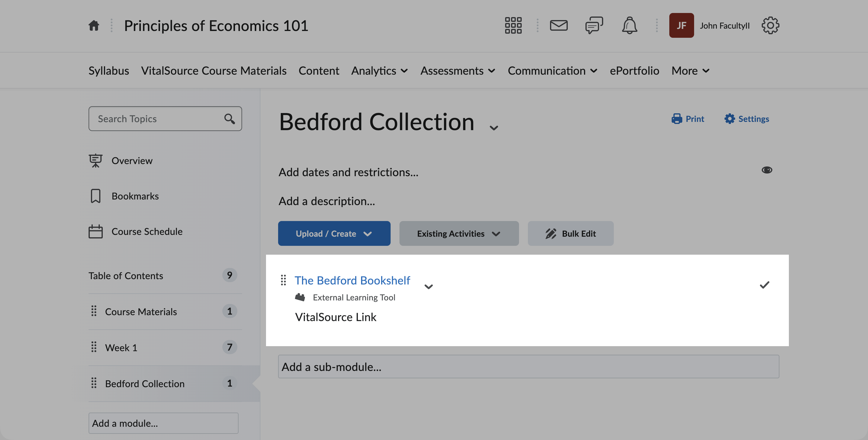This screenshot has width=868, height=440.
Task: Select Overview in the sidebar
Action: pos(132,161)
